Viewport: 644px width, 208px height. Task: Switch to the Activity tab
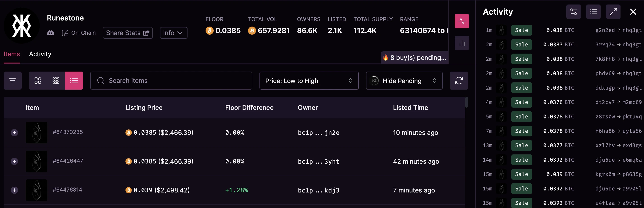tap(40, 54)
